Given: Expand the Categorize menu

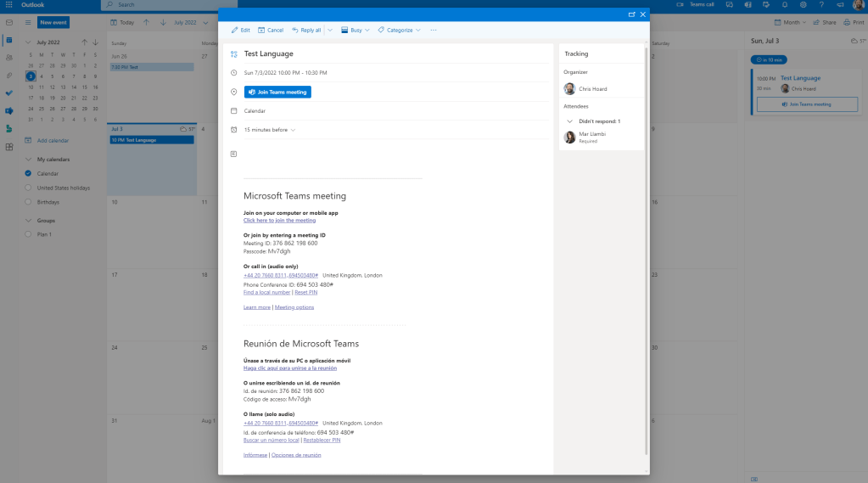Looking at the screenshot, I should (x=399, y=30).
